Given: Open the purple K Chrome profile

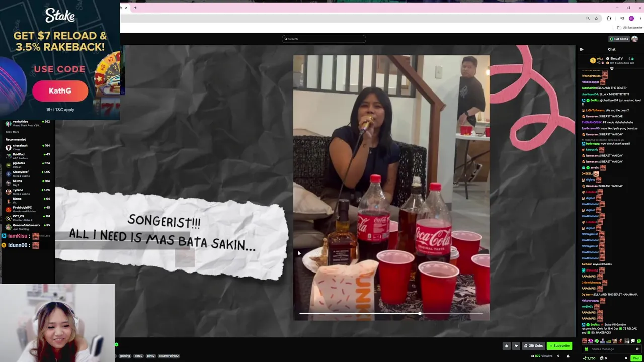Looking at the screenshot, I should (631, 18).
